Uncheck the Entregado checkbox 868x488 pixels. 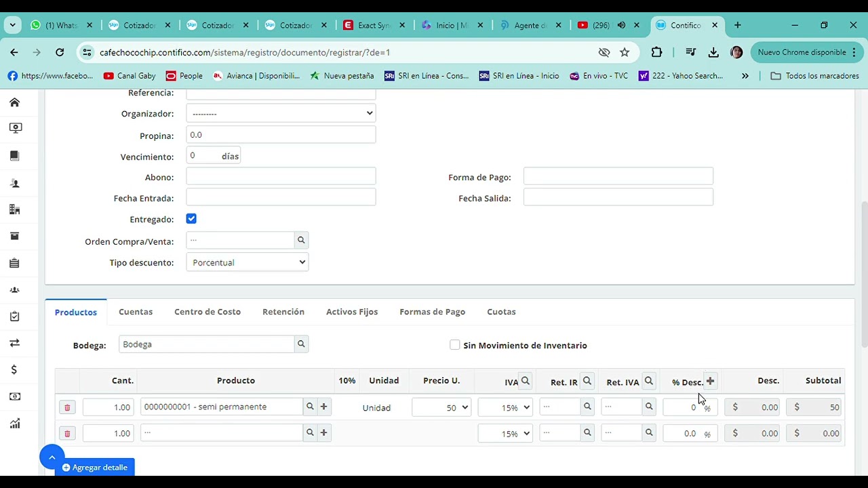[191, 219]
